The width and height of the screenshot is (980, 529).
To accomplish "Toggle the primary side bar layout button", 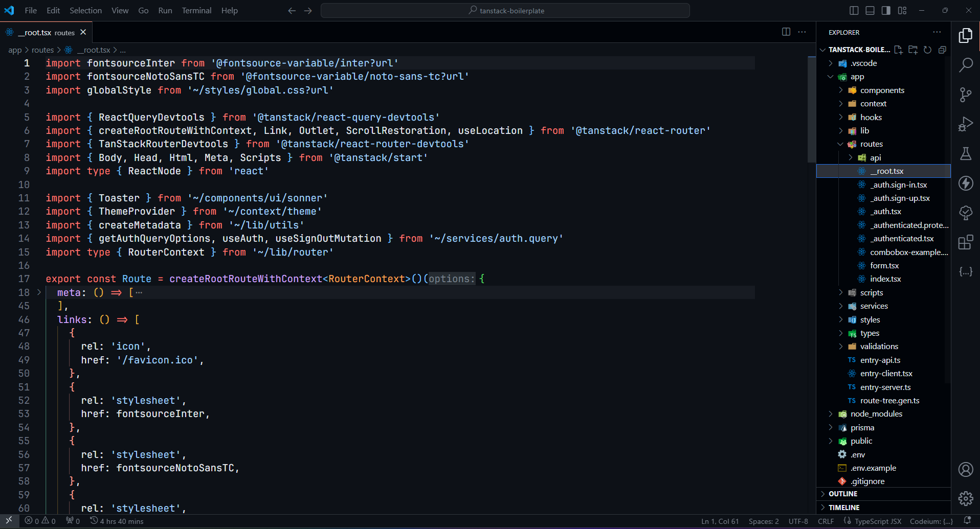I will click(854, 10).
